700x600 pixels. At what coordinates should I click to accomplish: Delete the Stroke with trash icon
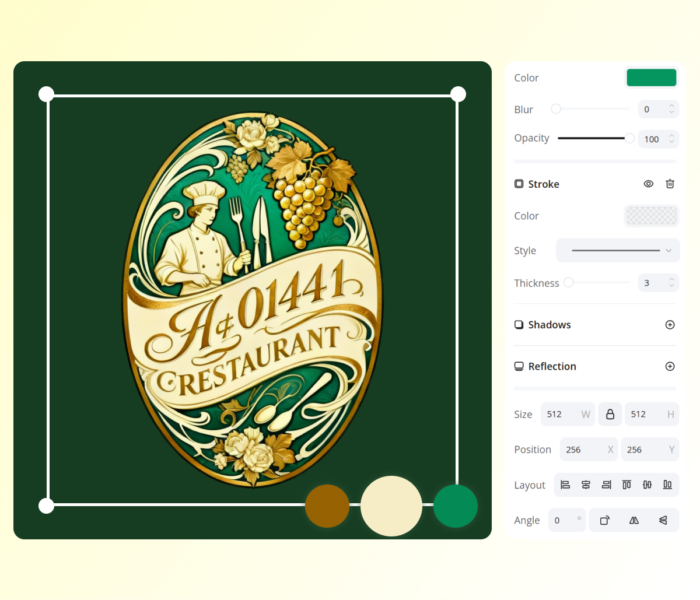pos(670,184)
